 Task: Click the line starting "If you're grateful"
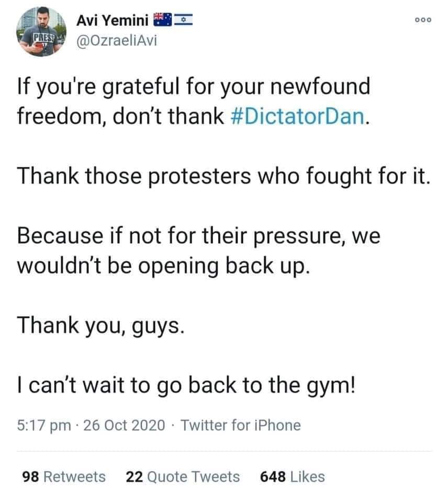[194, 86]
